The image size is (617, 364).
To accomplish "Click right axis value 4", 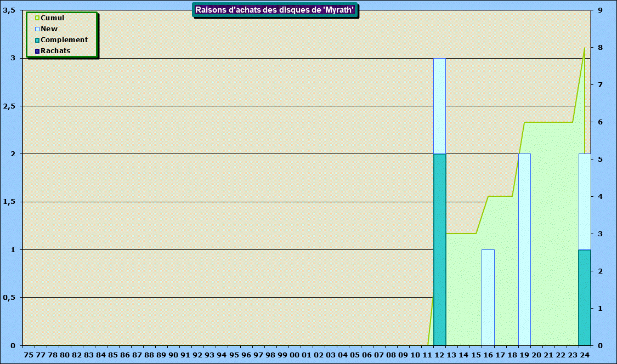I will (600, 196).
